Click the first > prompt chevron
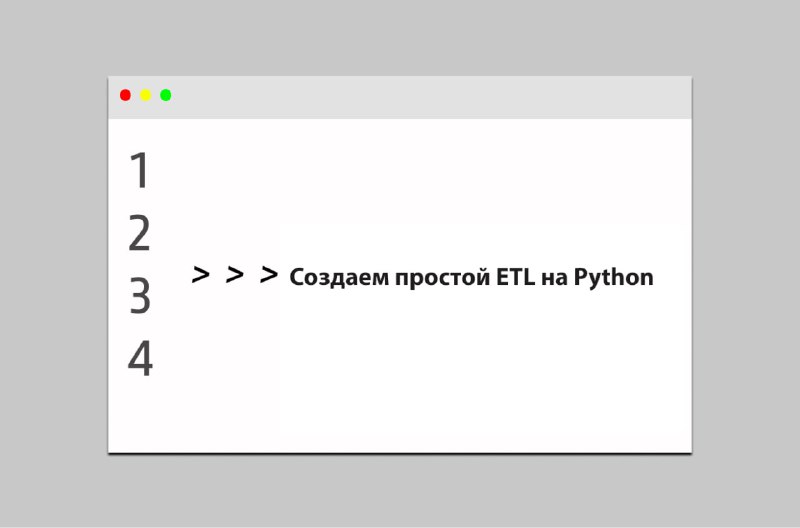Viewport: 800px width, 528px height. tap(201, 274)
